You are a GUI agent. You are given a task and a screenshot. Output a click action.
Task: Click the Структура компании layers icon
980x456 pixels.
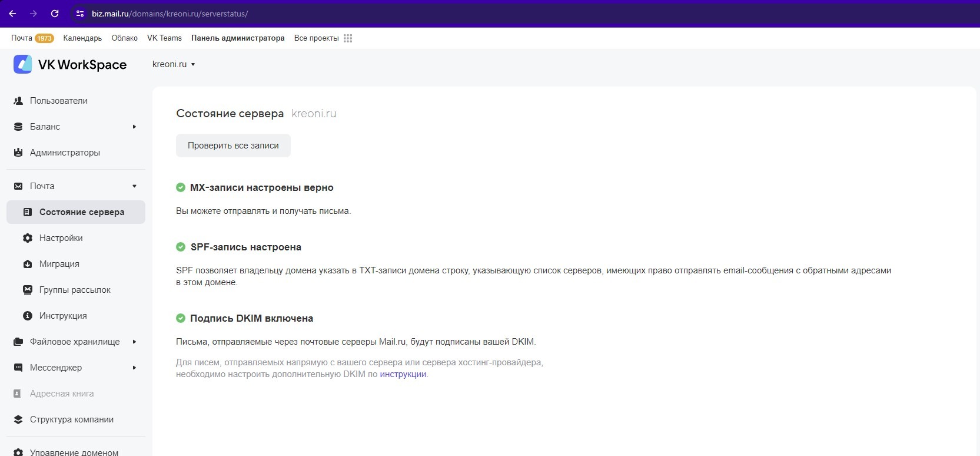point(18,419)
